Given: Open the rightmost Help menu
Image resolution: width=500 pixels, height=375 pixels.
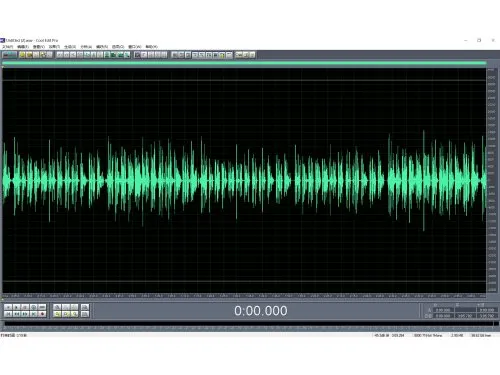Looking at the screenshot, I should click(x=151, y=47).
